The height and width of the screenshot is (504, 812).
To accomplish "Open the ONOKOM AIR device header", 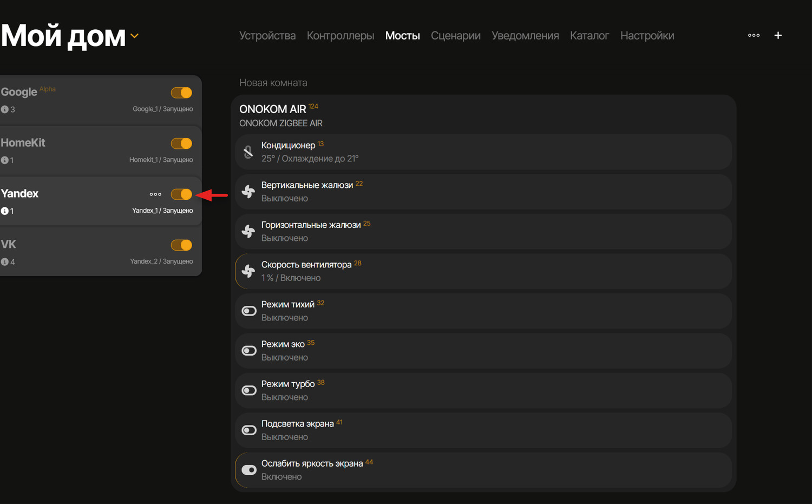I will pos(273,109).
